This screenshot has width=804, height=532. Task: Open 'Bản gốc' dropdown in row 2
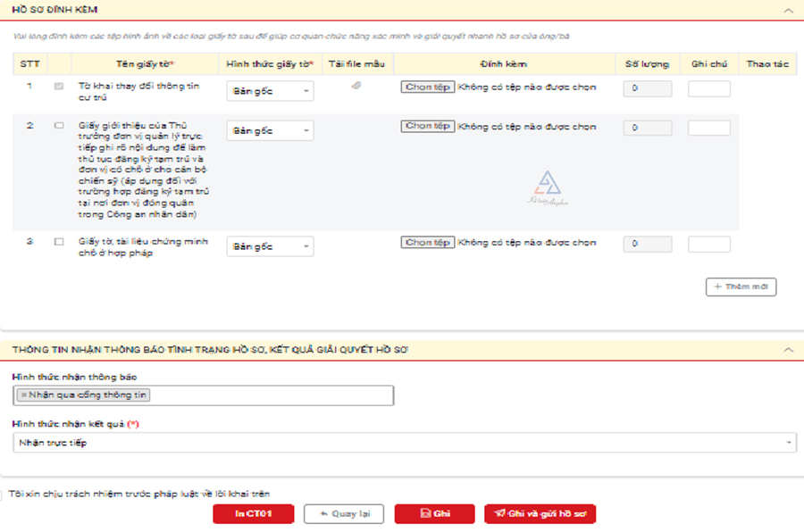tap(270, 131)
